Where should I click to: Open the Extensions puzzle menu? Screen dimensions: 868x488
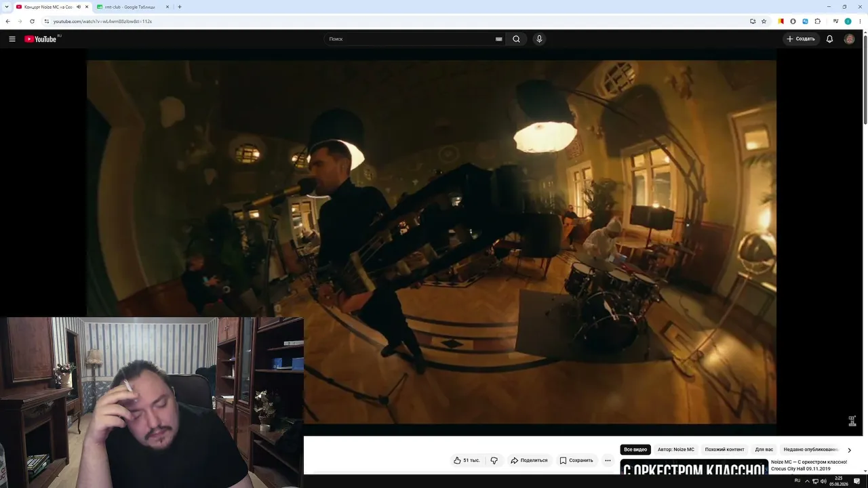[x=818, y=21]
